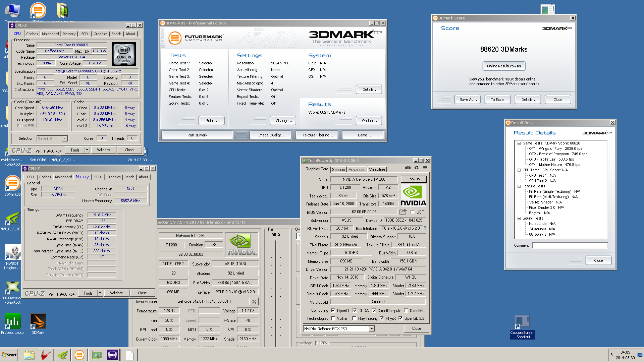The image size is (644, 362).
Task: Toggle the OpenGL 3.3 checkbox in GPU-Z
Action: (400, 318)
